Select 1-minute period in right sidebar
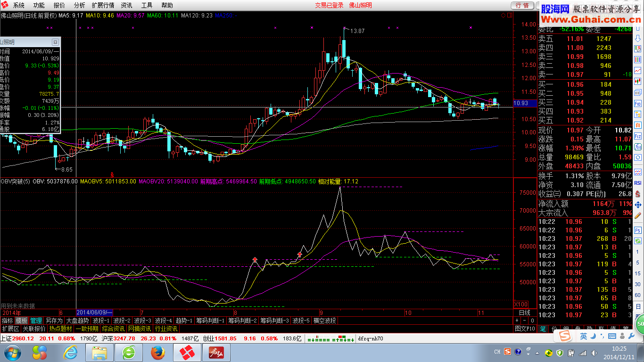The width and height of the screenshot is (644, 362). (x=637, y=252)
